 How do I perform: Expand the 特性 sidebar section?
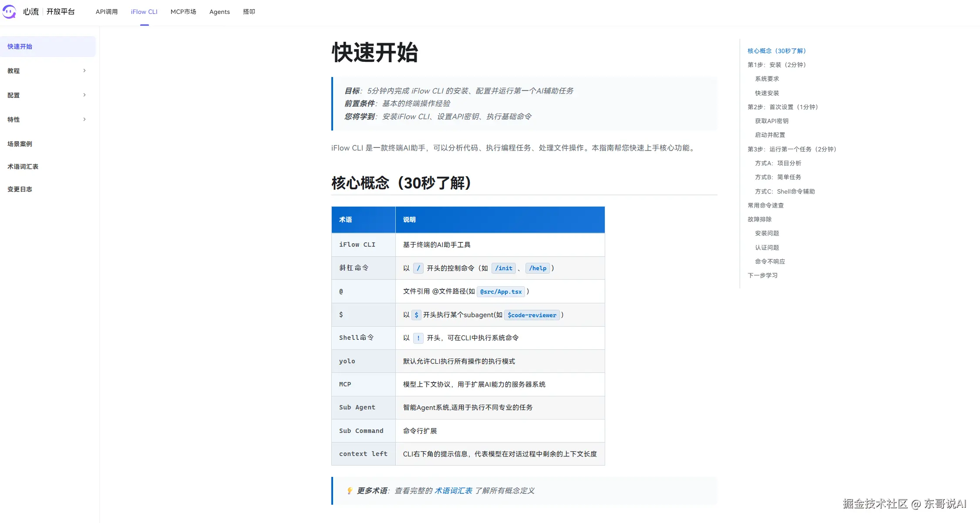(47, 119)
